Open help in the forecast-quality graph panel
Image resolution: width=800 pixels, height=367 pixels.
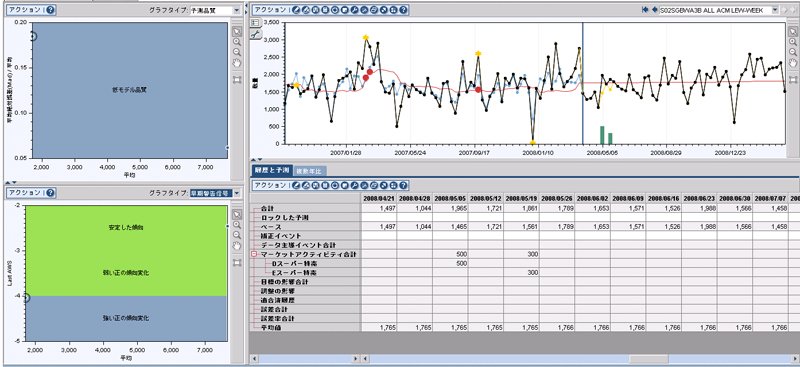point(51,10)
